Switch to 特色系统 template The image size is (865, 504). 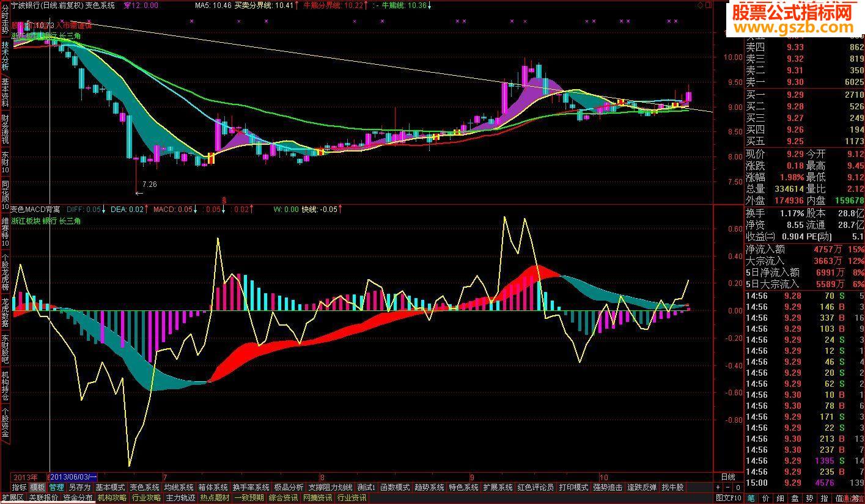coord(463,488)
